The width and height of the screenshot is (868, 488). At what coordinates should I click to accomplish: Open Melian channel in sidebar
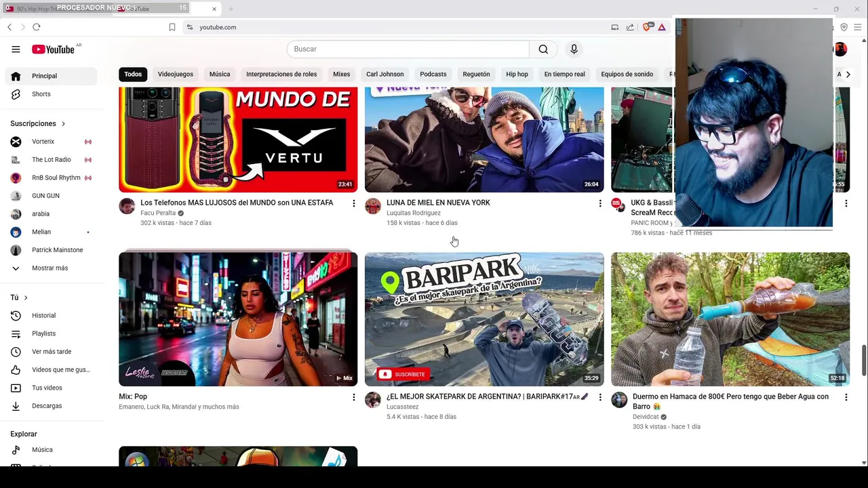point(51,232)
